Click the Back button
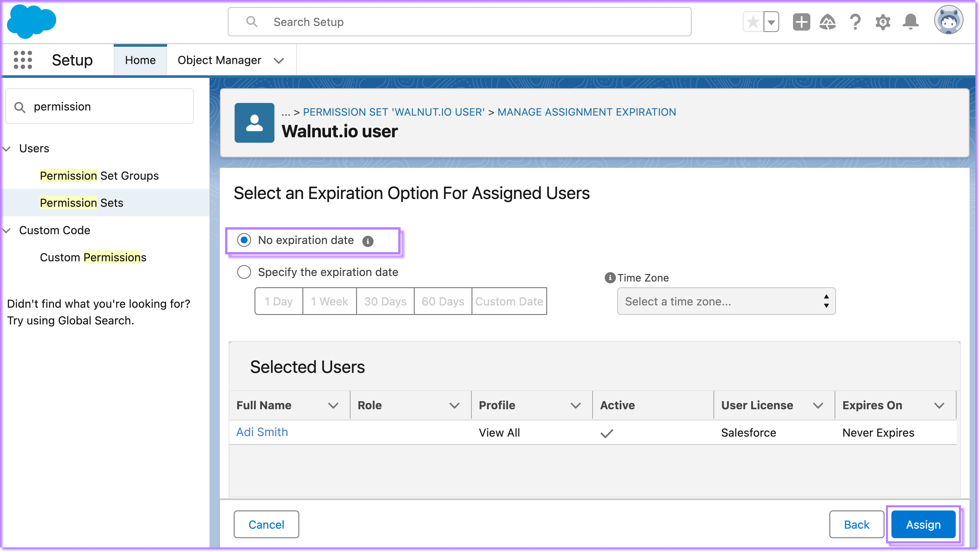Screen dimensions: 980x552 pos(856,525)
